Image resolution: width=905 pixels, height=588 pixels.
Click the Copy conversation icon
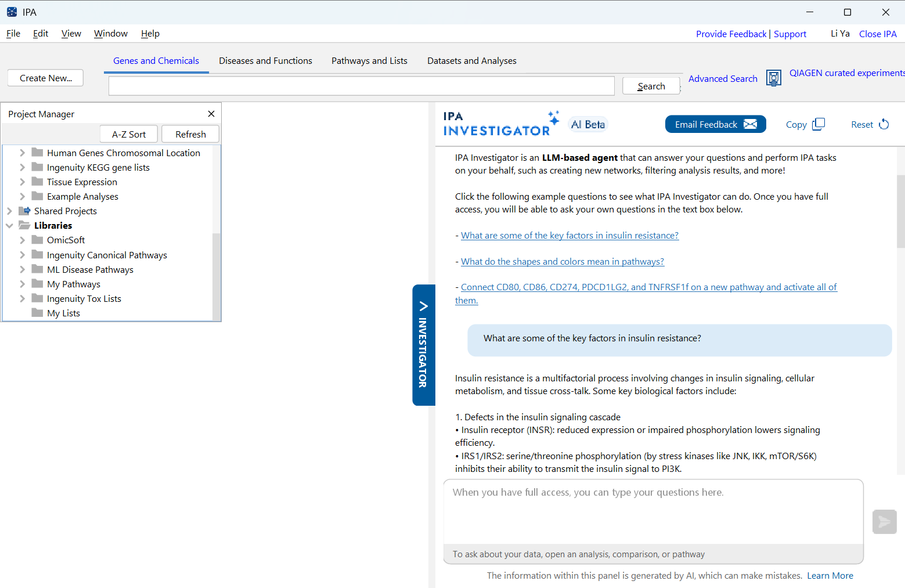(x=819, y=124)
